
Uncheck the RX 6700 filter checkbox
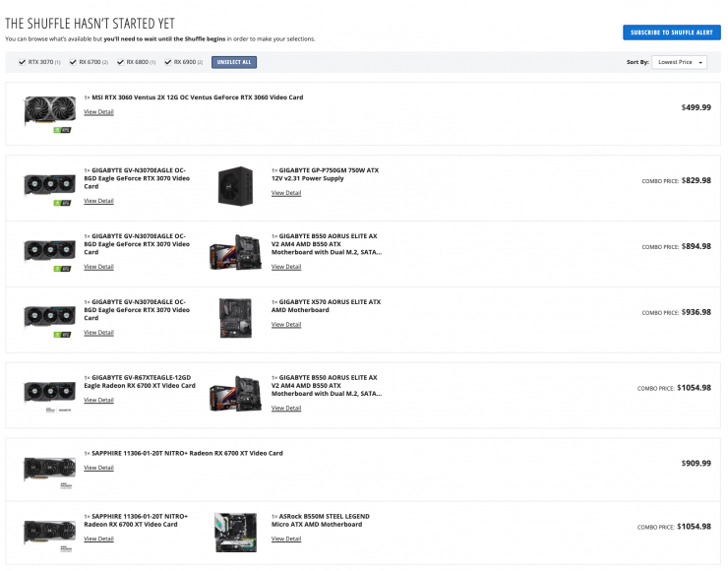[73, 62]
